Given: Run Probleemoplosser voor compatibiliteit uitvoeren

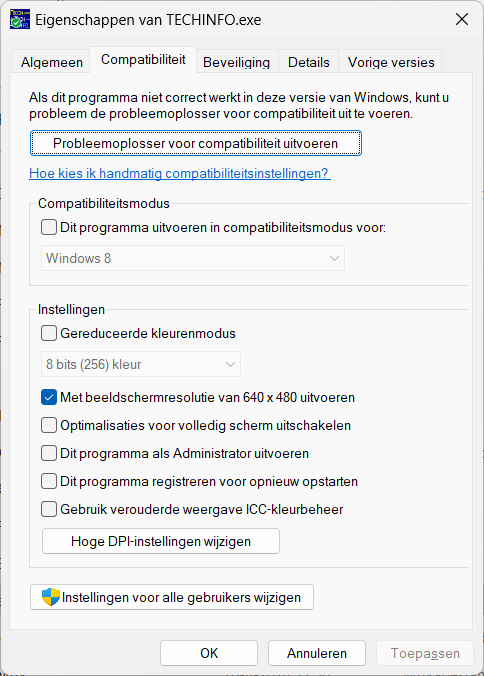Looking at the screenshot, I should pyautogui.click(x=196, y=143).
